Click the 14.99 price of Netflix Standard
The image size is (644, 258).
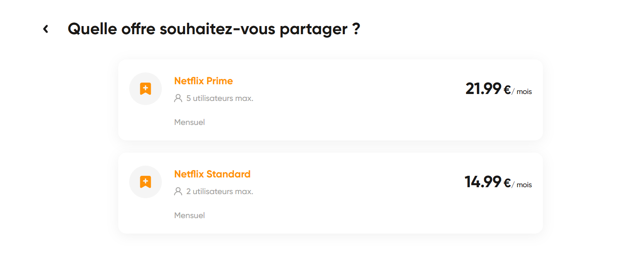tap(483, 182)
